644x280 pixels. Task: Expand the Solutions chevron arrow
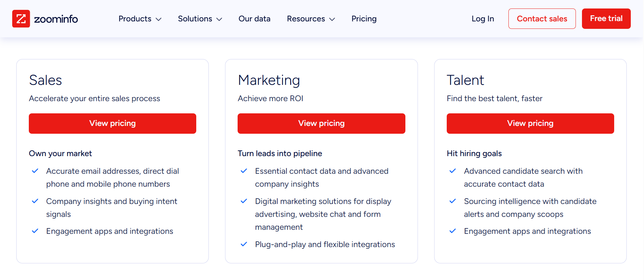[219, 19]
